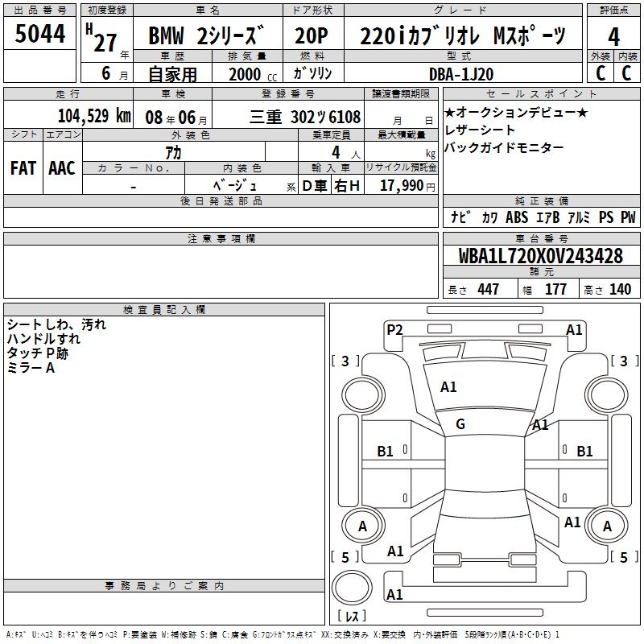Click the 後日発送部品 section header
This screenshot has width=644, height=644.
coord(221,200)
